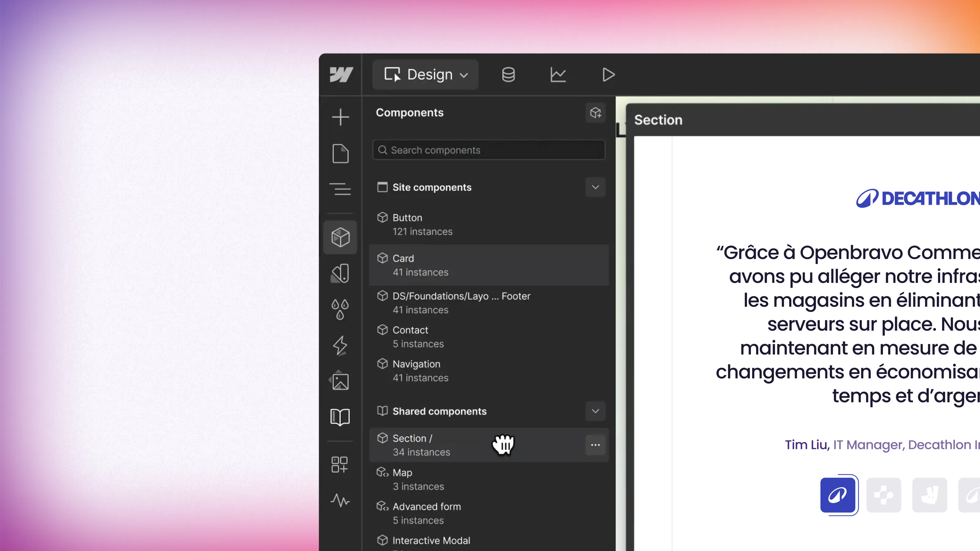Click the Interactive Modal cube icon

pyautogui.click(x=382, y=540)
